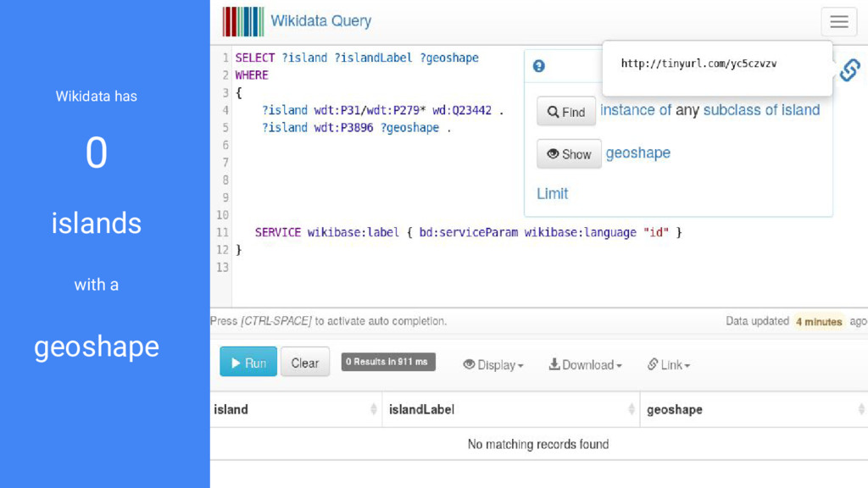Open the query helper help icon
This screenshot has height=488, width=868.
click(538, 66)
